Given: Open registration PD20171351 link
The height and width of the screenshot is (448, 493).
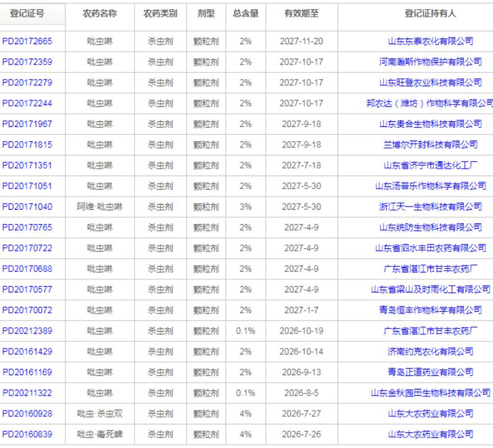Looking at the screenshot, I should (27, 166).
